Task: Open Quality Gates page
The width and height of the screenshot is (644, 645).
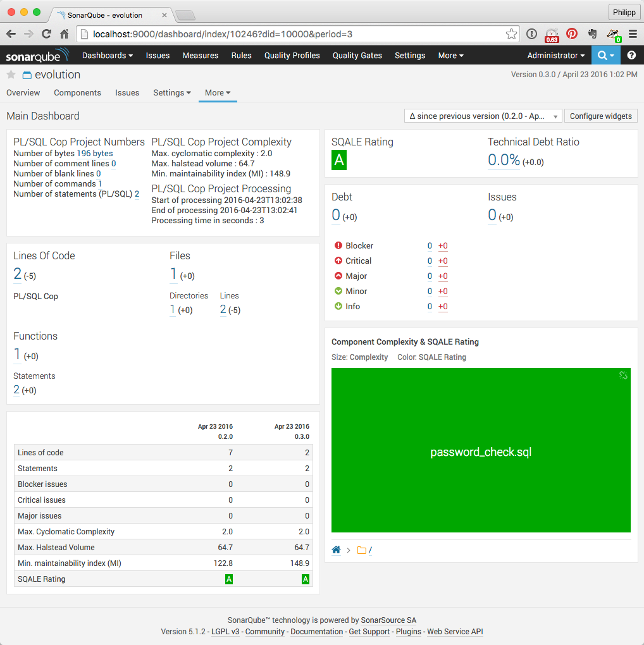Action: pyautogui.click(x=357, y=55)
